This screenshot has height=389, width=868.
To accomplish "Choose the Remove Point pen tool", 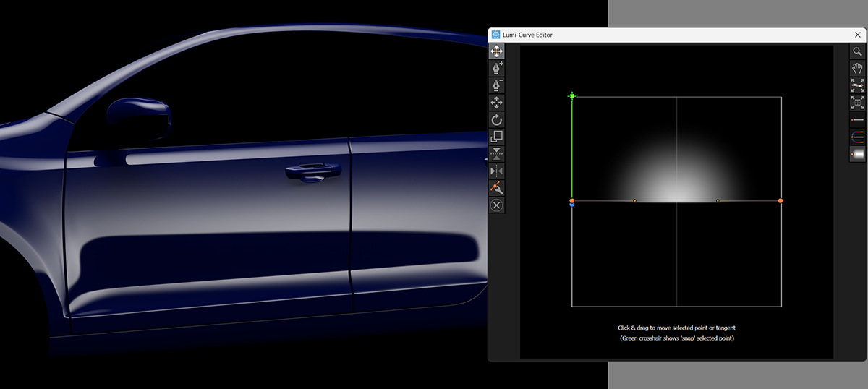I will pos(497,85).
